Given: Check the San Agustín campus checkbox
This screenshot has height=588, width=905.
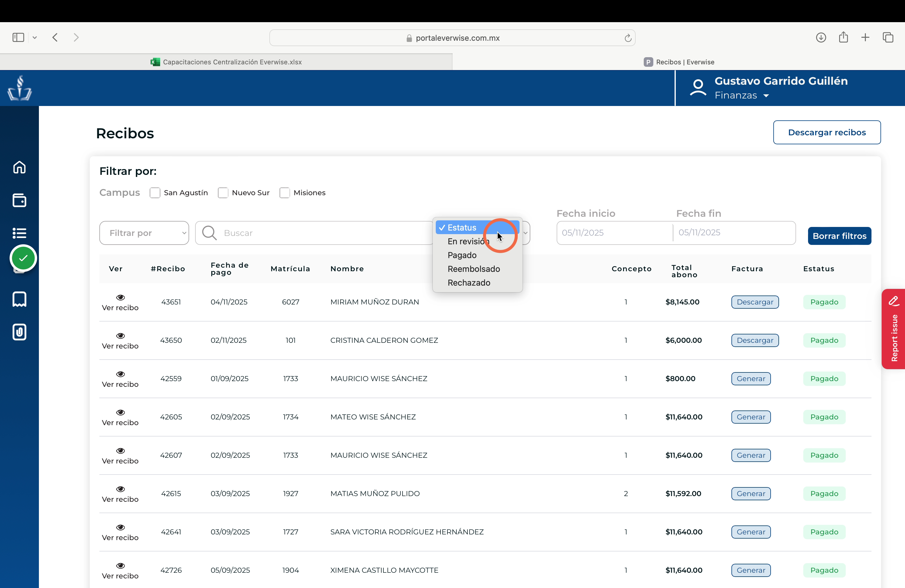Looking at the screenshot, I should (155, 193).
